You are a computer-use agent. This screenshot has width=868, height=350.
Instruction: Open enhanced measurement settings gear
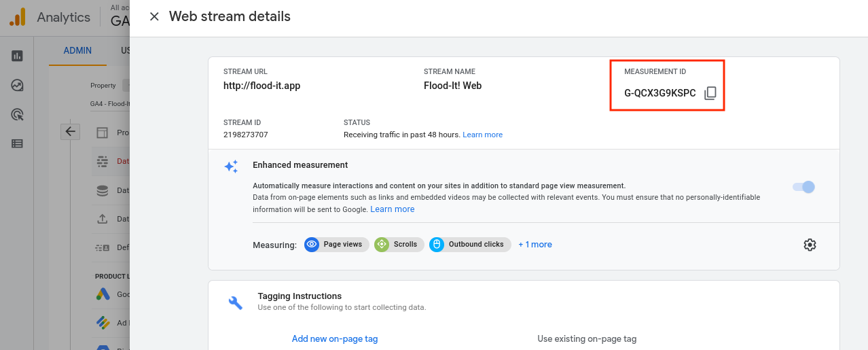pyautogui.click(x=810, y=245)
